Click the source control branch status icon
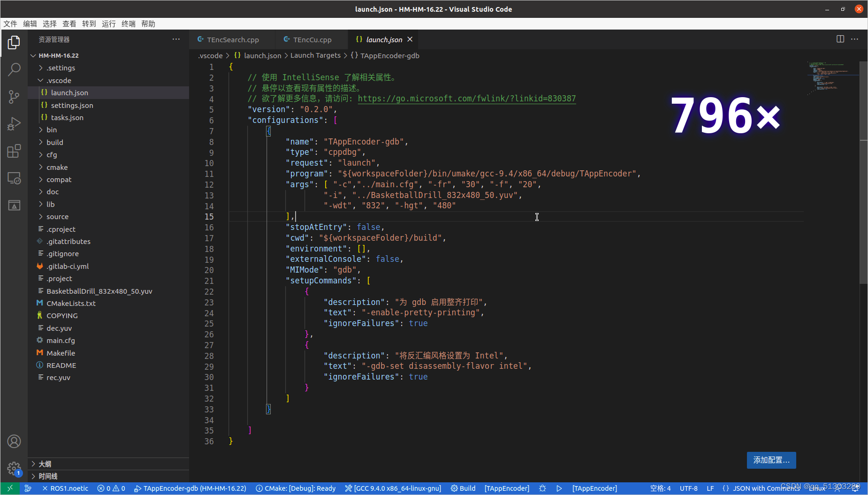The image size is (868, 495). tap(28, 488)
